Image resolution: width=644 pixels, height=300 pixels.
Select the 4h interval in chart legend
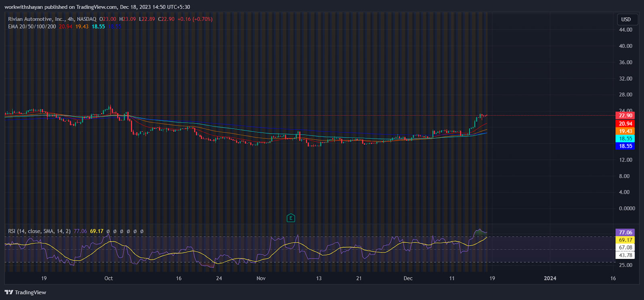(x=71, y=19)
